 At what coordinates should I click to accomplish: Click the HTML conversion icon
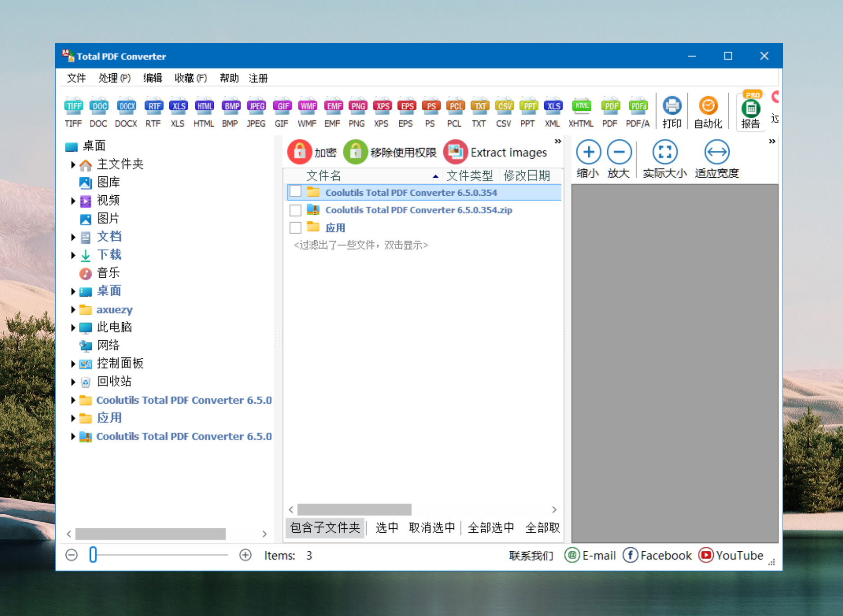(204, 112)
